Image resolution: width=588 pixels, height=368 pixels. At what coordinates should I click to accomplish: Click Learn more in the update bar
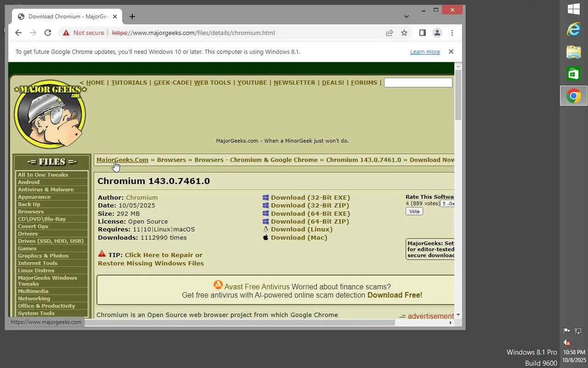point(425,52)
